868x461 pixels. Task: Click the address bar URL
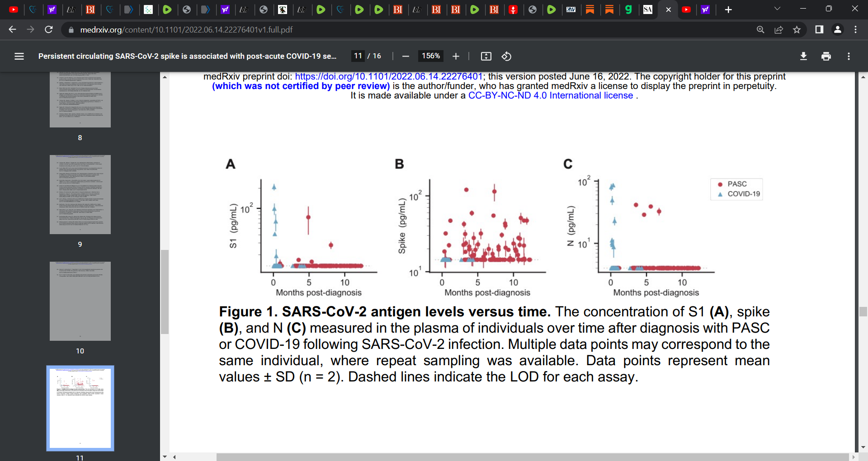point(186,30)
